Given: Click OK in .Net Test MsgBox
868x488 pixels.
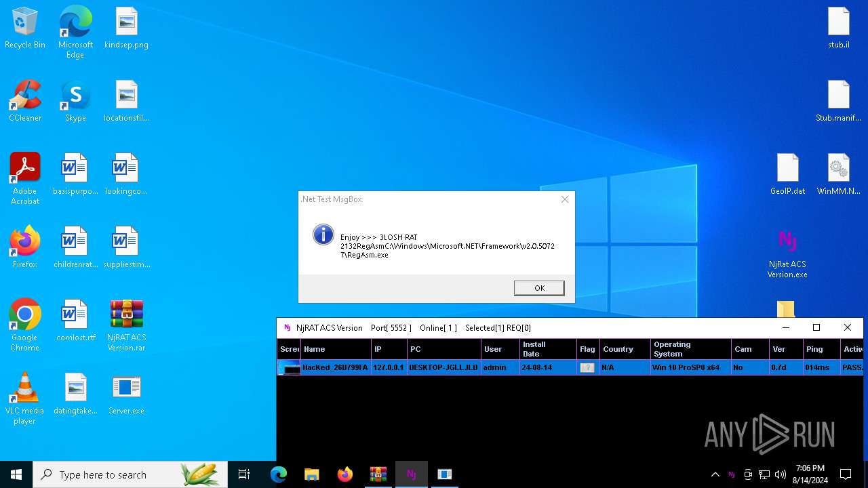Looking at the screenshot, I should pyautogui.click(x=539, y=288).
